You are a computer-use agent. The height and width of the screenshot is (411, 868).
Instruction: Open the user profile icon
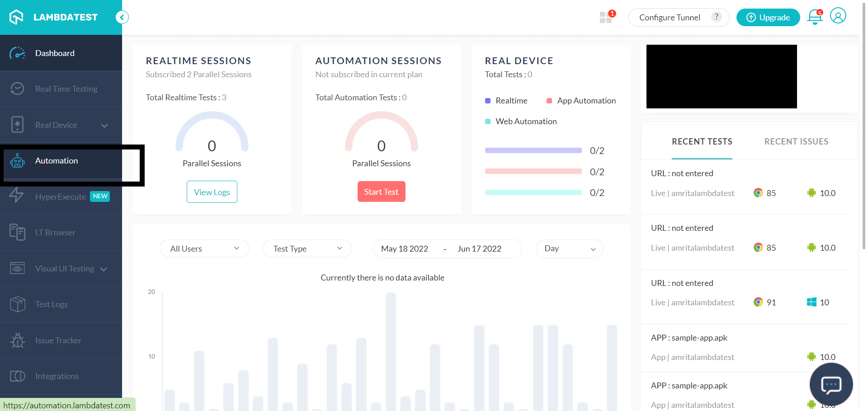[838, 16]
